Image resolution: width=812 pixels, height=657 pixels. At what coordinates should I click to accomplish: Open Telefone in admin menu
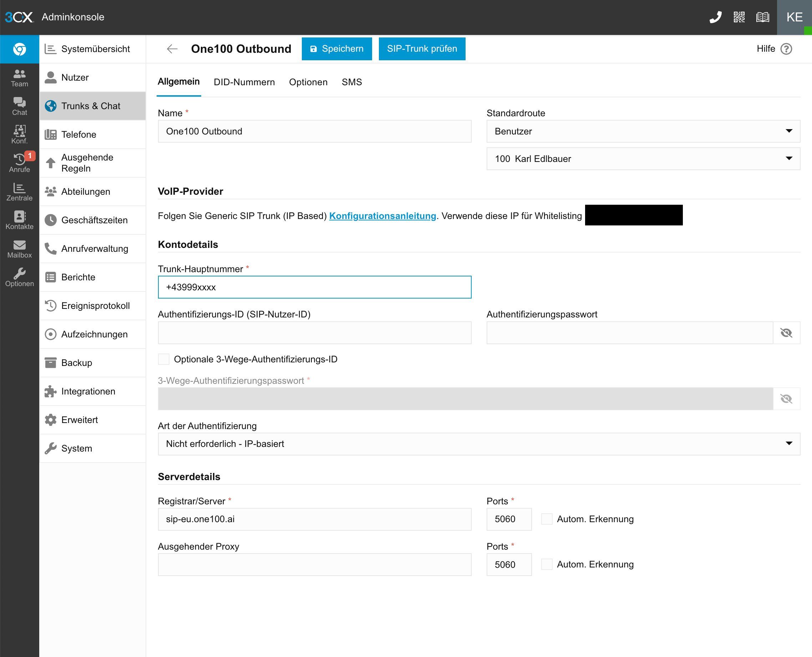tap(93, 134)
